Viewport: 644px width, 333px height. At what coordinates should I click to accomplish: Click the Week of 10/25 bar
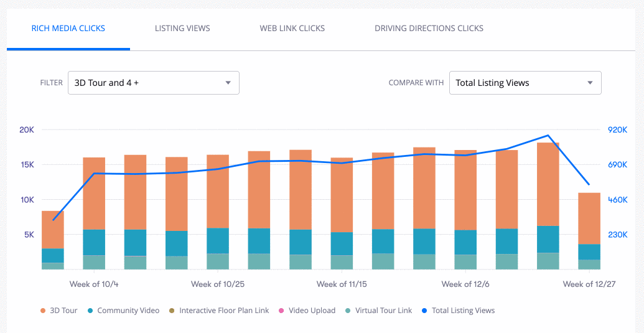point(218,193)
